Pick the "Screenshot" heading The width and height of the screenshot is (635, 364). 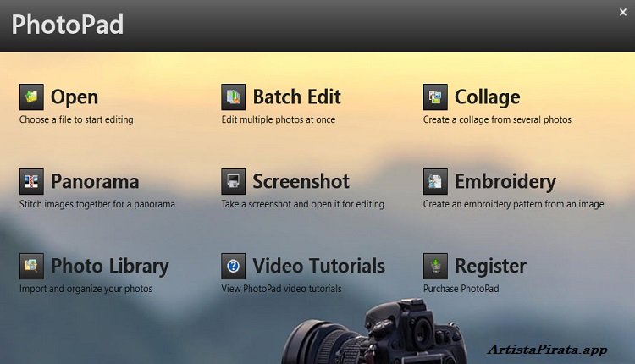click(301, 182)
